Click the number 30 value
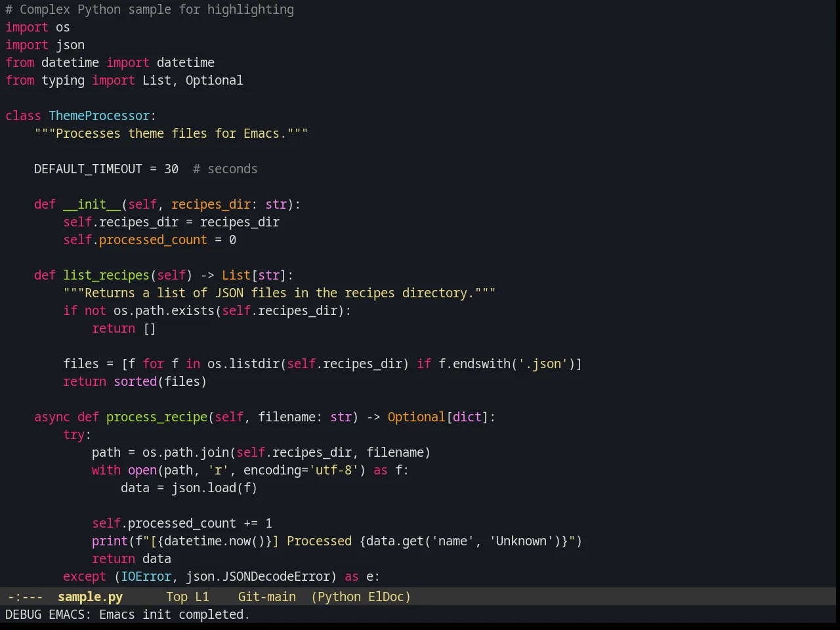This screenshot has height=630, width=840. (x=171, y=169)
